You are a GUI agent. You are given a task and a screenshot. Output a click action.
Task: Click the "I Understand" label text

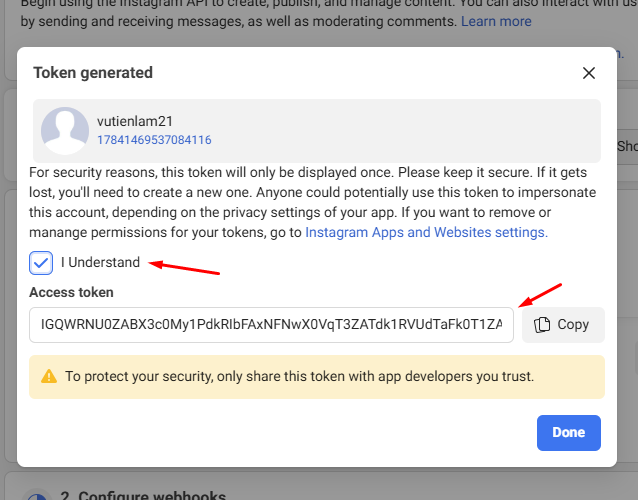[x=100, y=263]
